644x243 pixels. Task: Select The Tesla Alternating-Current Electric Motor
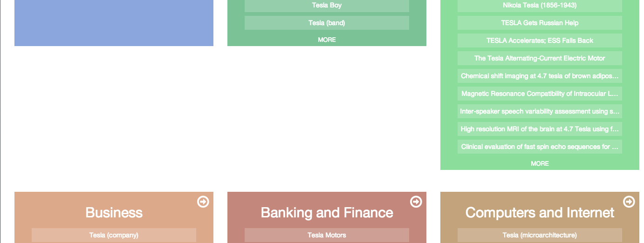(x=540, y=58)
